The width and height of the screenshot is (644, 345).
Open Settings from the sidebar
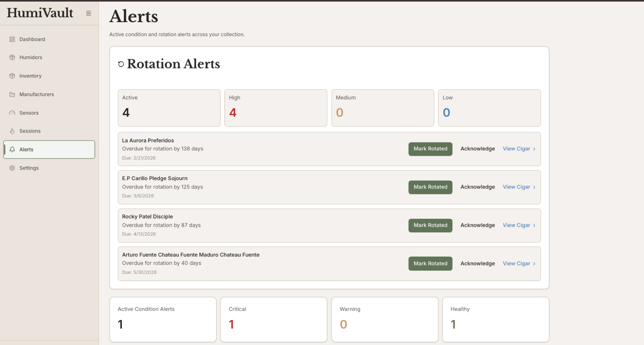[49, 168]
